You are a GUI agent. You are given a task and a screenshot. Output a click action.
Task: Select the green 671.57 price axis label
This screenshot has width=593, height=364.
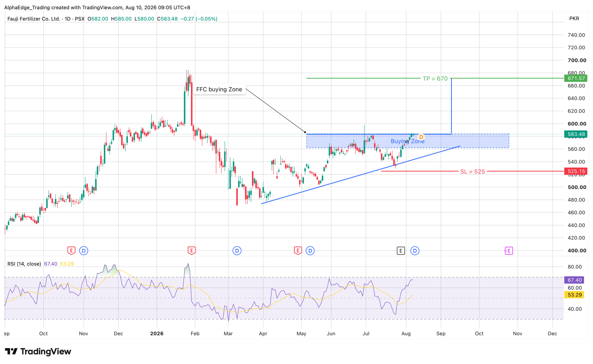coord(576,78)
